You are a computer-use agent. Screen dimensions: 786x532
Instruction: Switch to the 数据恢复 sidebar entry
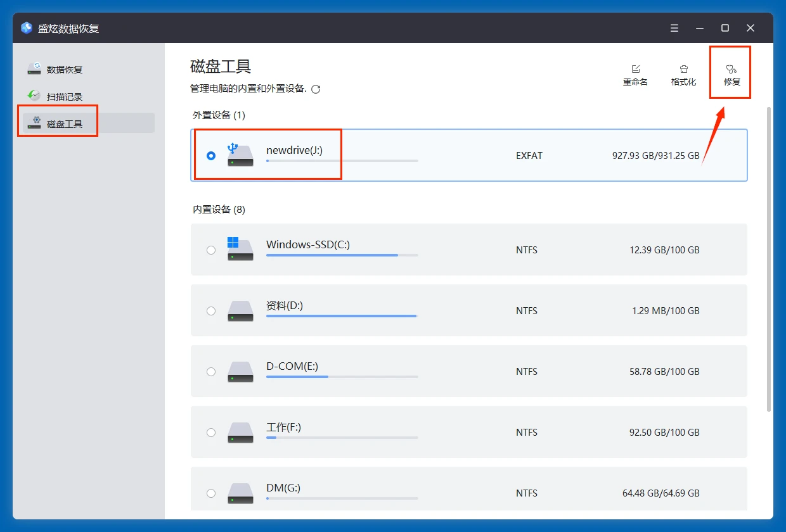coord(54,69)
